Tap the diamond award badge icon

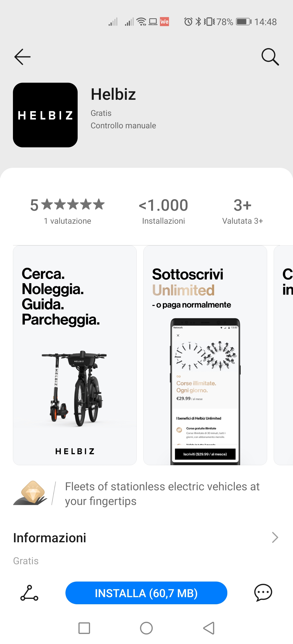point(30,493)
